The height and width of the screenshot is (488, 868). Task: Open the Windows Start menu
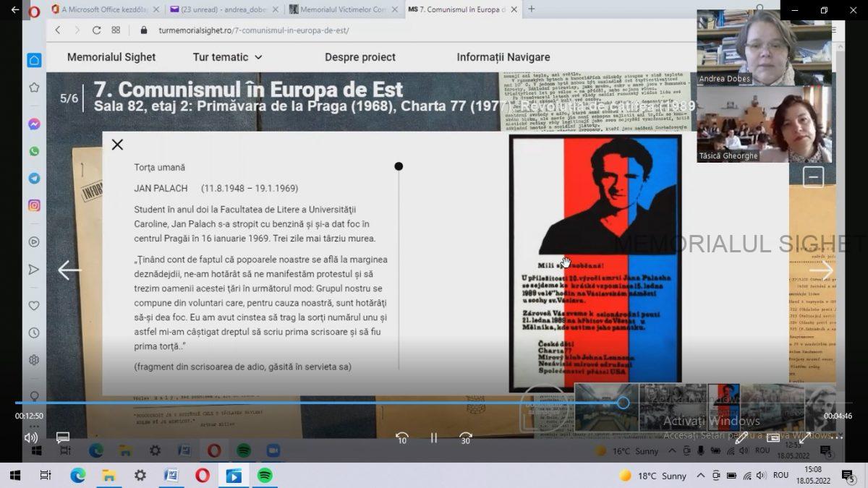click(x=14, y=475)
